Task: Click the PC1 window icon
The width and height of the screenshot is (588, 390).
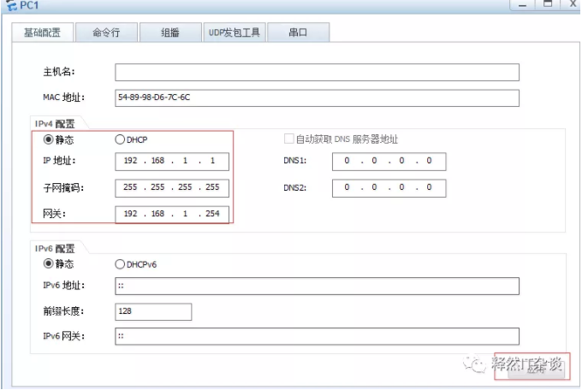Action: (11, 5)
